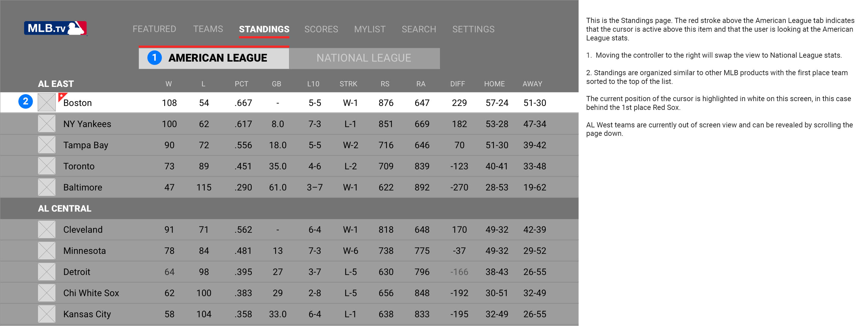868x326 pixels.
Task: Click the Chi White Sox team name
Action: (91, 293)
